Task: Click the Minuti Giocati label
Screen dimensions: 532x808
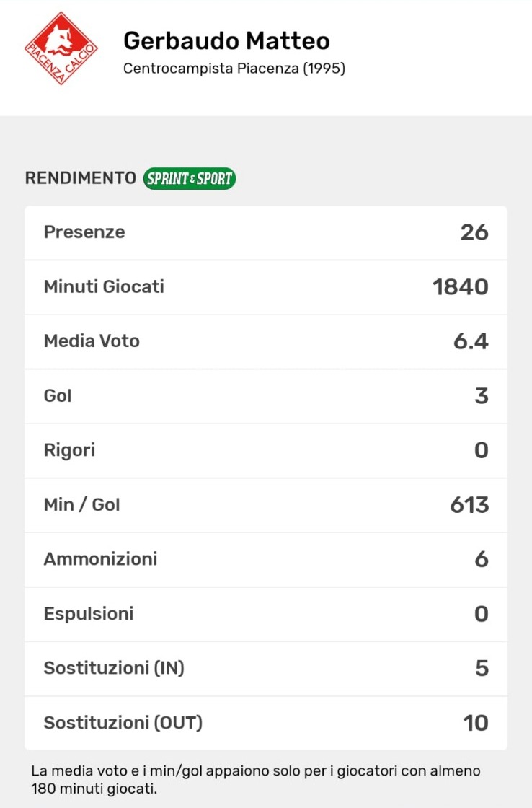Action: 104,286
